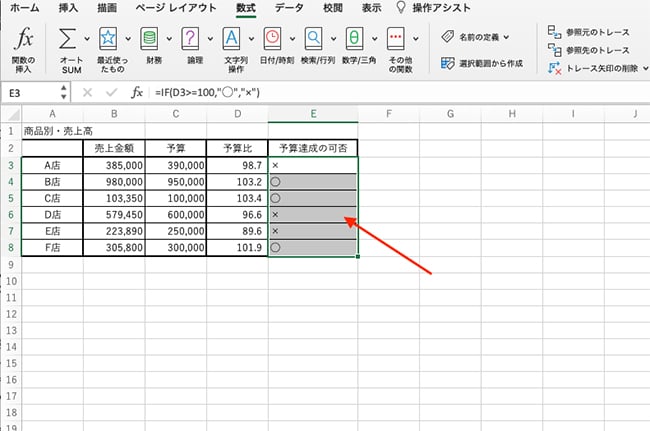
Task: Click Trace Dependents (参照先のトレース)
Action: [589, 50]
